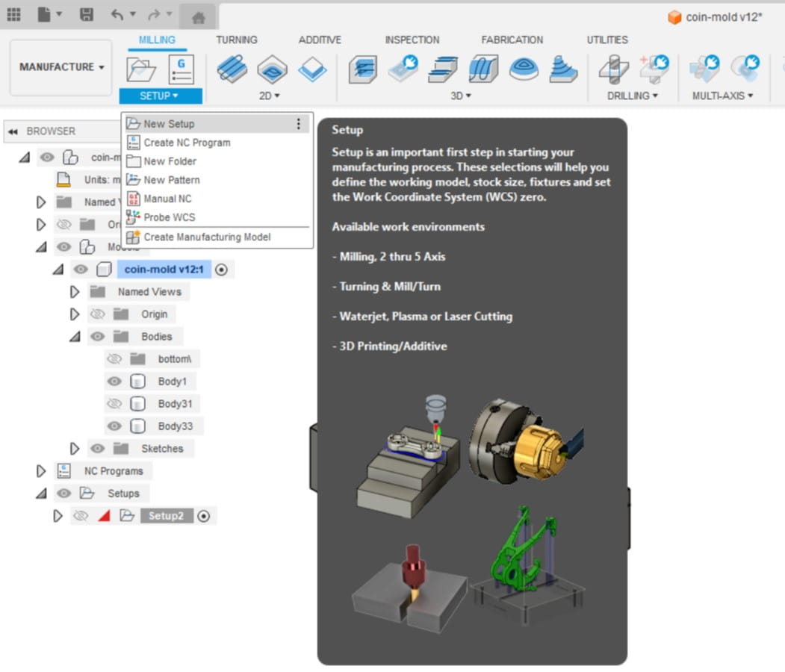Show Body31
This screenshot has width=785, height=672.
(114, 404)
